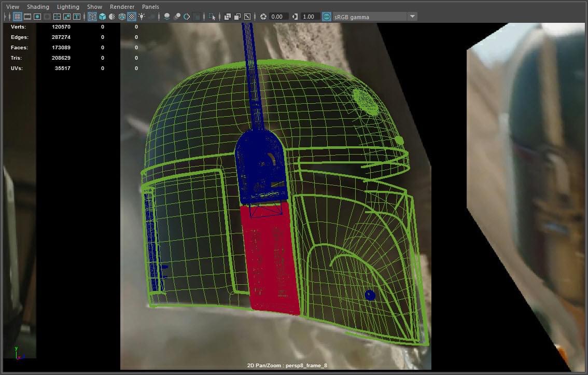Screen dimensions: 588x375
Task: Enable the Resolution Gate icon
Action: pyautogui.click(x=37, y=17)
